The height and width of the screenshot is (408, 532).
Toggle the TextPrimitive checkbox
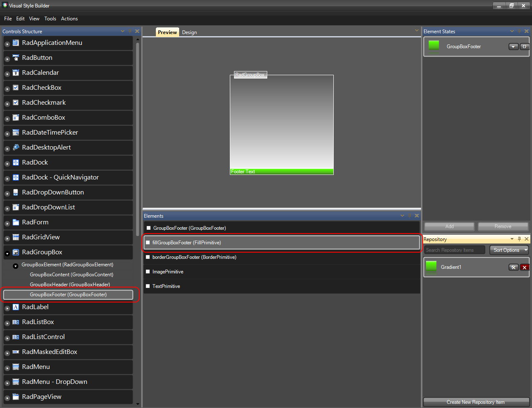coord(148,286)
